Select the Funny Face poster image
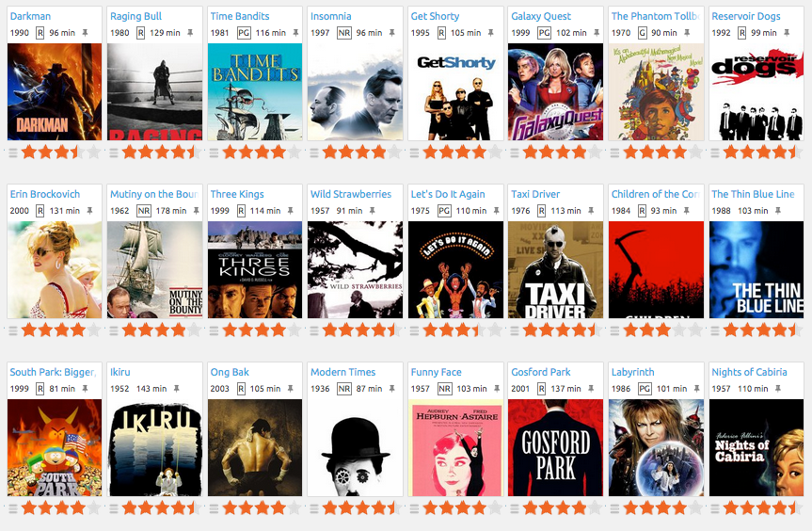 455,447
